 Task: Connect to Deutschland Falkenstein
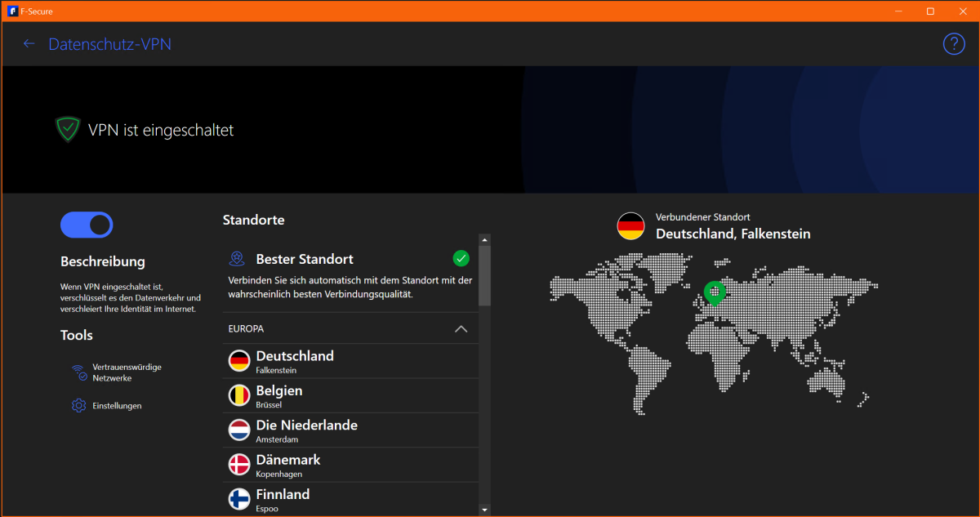point(350,361)
